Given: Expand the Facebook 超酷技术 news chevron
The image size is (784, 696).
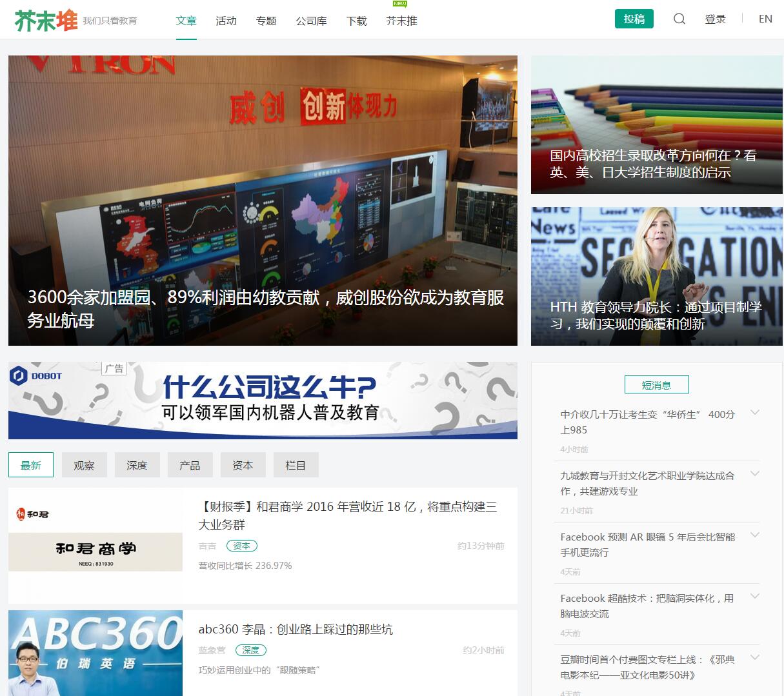Looking at the screenshot, I should [755, 597].
